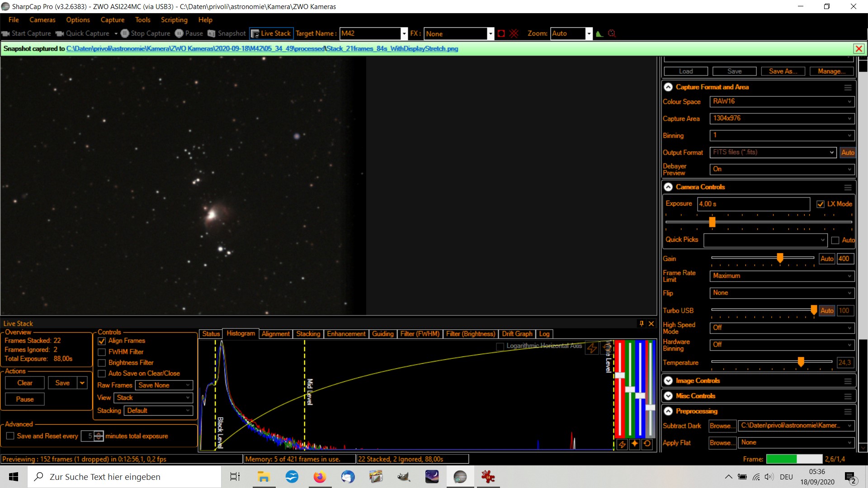The image size is (868, 488).
Task: Click the Windows Start button
Action: coord(14,477)
